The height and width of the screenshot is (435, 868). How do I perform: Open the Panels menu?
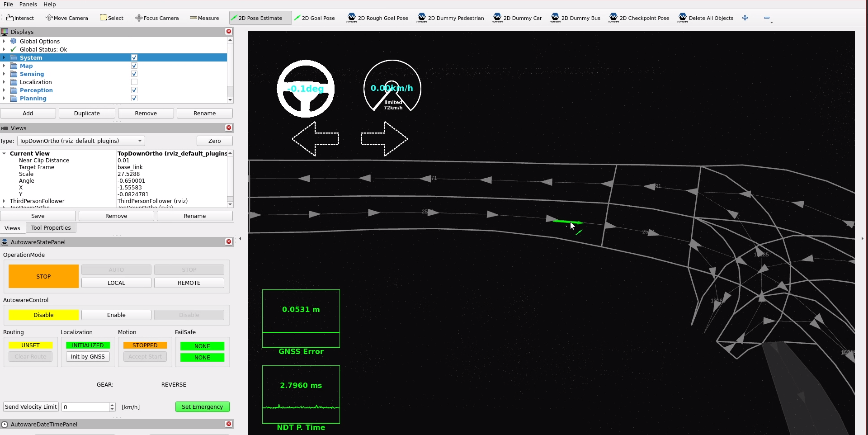(x=28, y=4)
